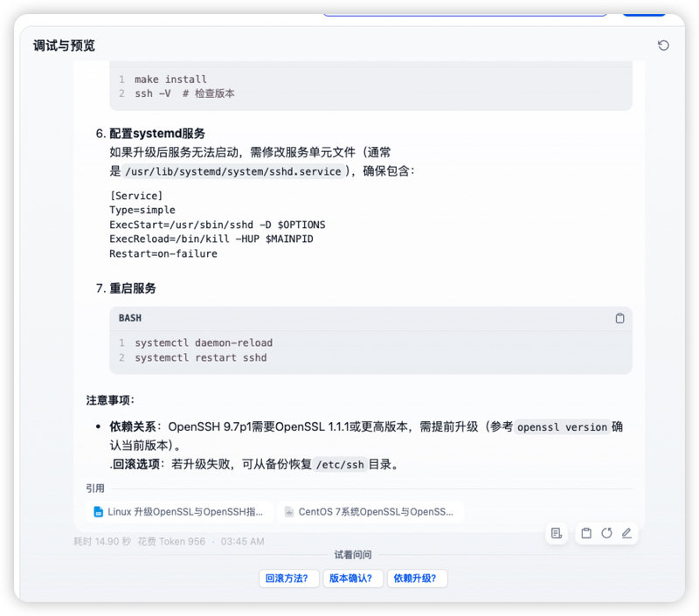The image size is (699, 616).
Task: Click the 耗时 14.90 秒 status text
Action: (x=102, y=542)
